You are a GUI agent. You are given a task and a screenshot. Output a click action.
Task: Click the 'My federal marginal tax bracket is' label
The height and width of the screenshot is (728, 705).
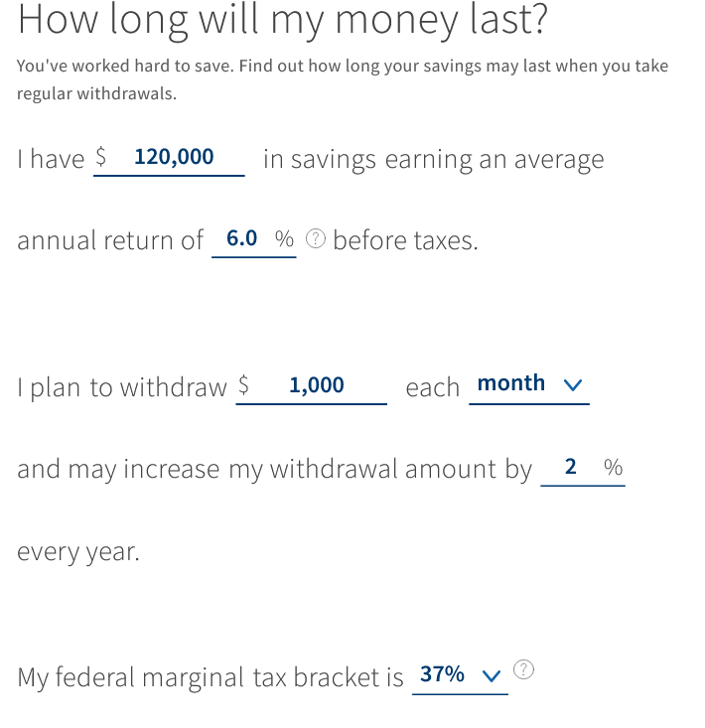[x=211, y=677]
